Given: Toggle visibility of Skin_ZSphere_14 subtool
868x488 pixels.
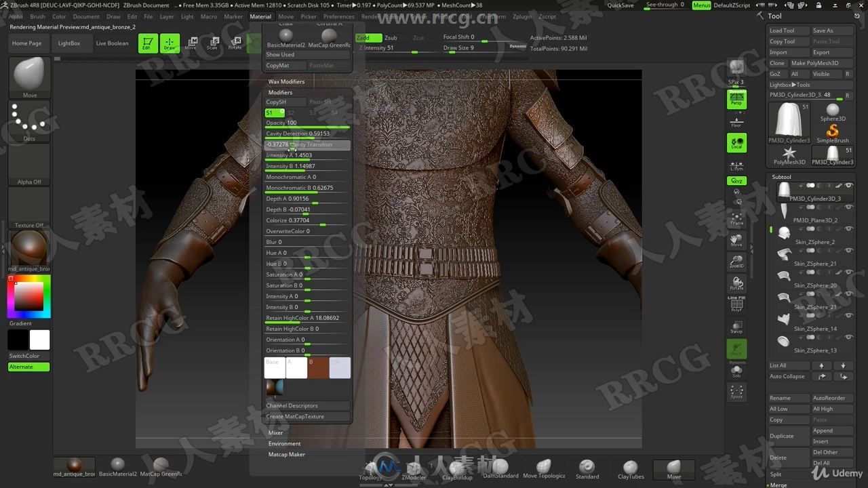Looking at the screenshot, I should pyautogui.click(x=848, y=316).
